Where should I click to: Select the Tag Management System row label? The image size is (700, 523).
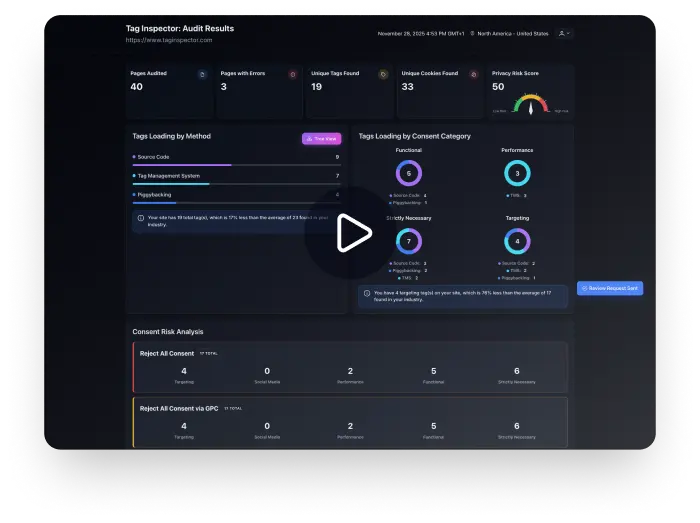[169, 176]
